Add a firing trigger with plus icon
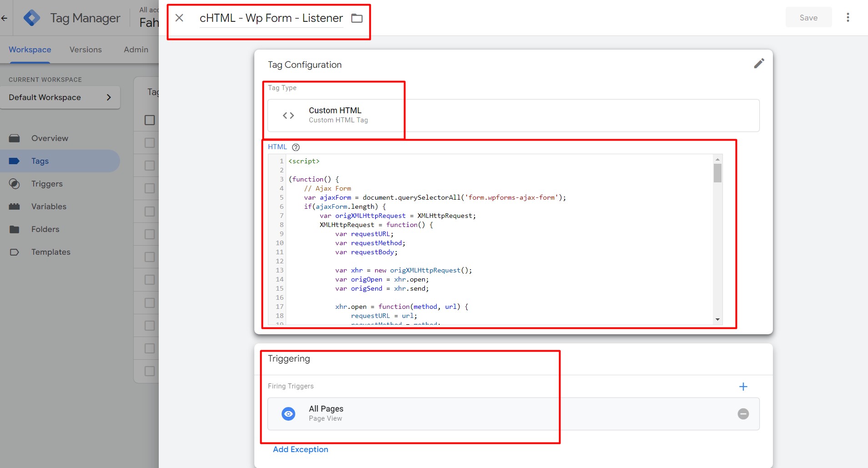Screen dimensions: 868x468 pos(743,387)
